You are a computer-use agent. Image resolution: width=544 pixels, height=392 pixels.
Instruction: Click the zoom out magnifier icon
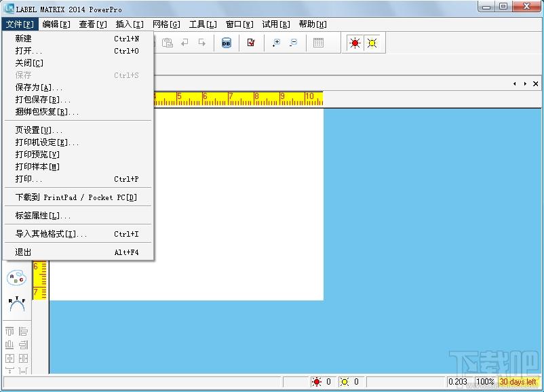294,43
